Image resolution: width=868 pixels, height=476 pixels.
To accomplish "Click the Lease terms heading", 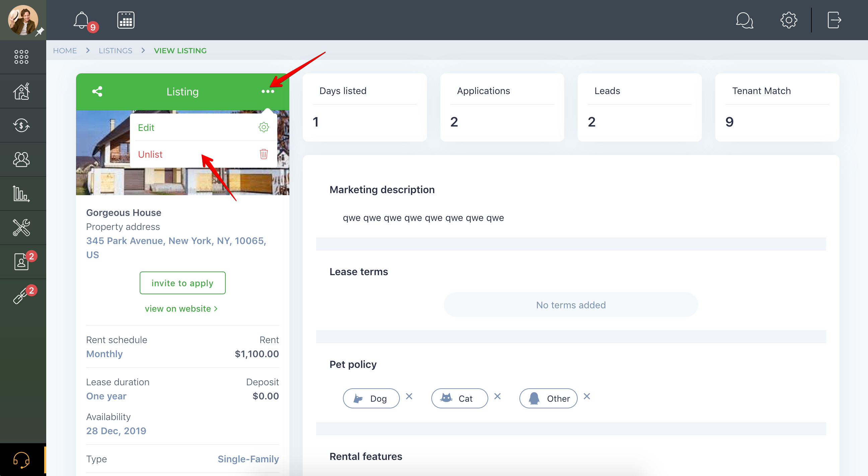I will click(359, 271).
